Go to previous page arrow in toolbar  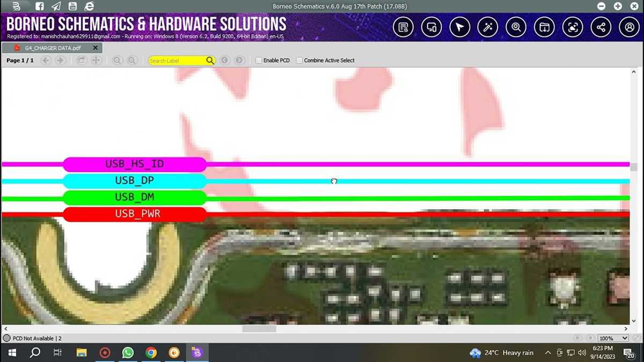pos(46,61)
